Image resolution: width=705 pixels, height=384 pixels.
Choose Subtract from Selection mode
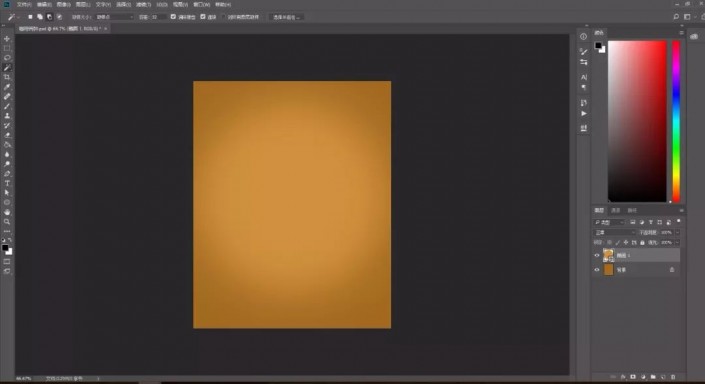(x=49, y=17)
